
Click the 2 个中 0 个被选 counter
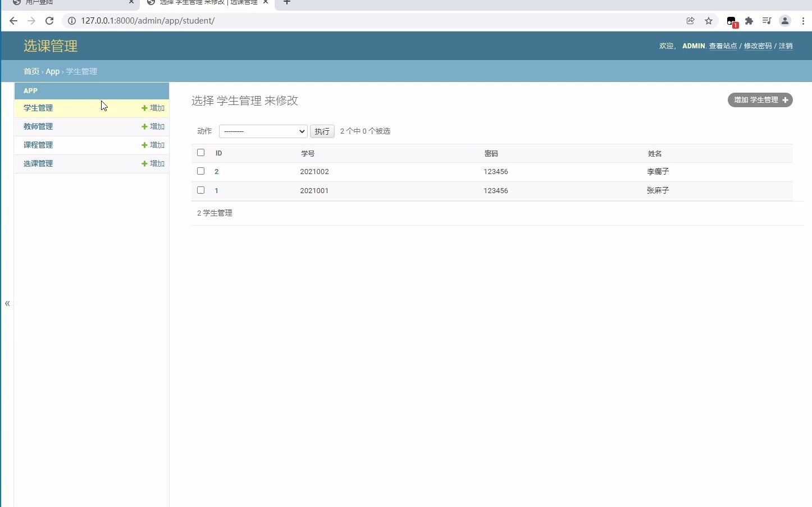(x=365, y=131)
